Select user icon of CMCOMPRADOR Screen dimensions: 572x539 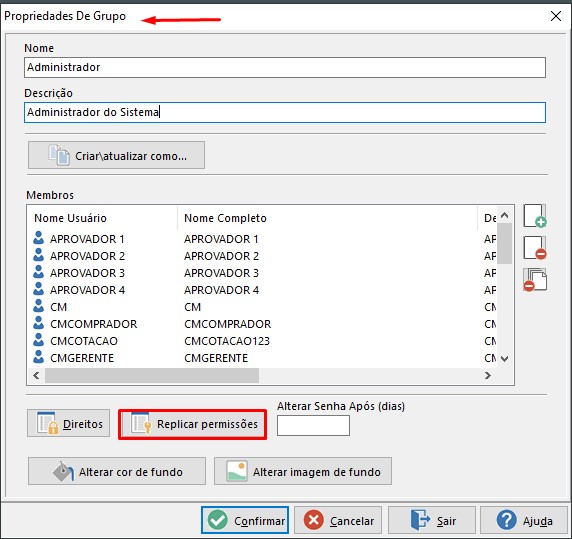[x=38, y=323]
